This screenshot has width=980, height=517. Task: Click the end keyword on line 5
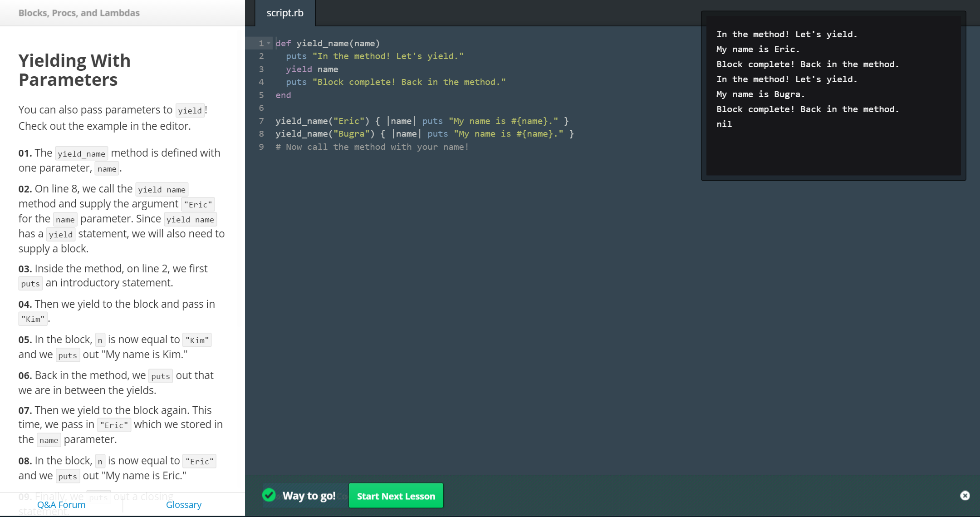(x=283, y=95)
